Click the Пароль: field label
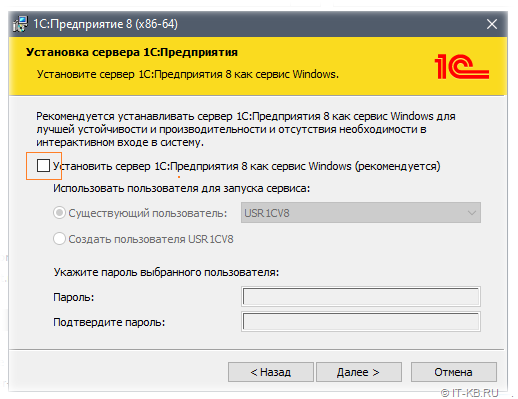 pos(74,297)
